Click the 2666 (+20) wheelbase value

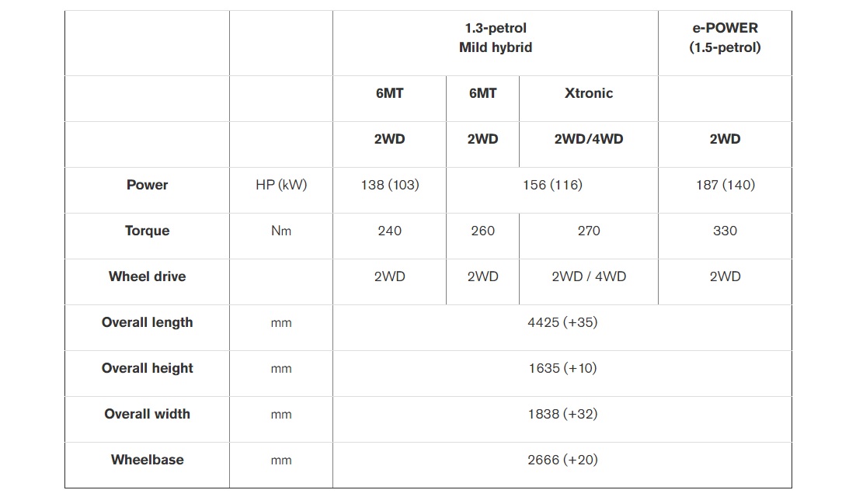click(562, 461)
